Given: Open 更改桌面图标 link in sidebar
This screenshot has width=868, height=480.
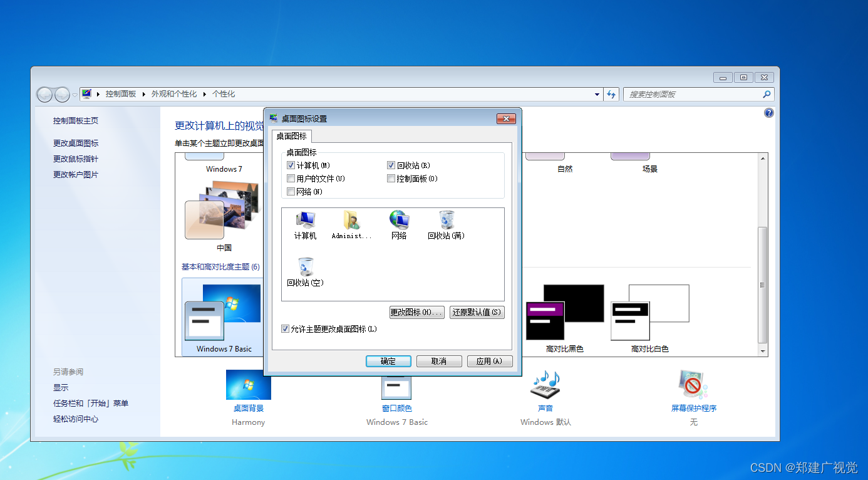Looking at the screenshot, I should tap(76, 143).
